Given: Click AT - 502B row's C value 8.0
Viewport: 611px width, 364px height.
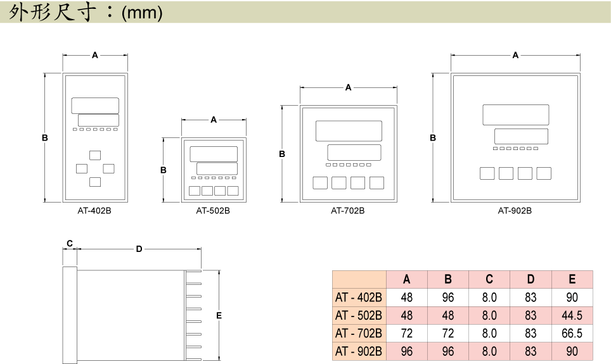Looking at the screenshot, I should (x=489, y=315).
